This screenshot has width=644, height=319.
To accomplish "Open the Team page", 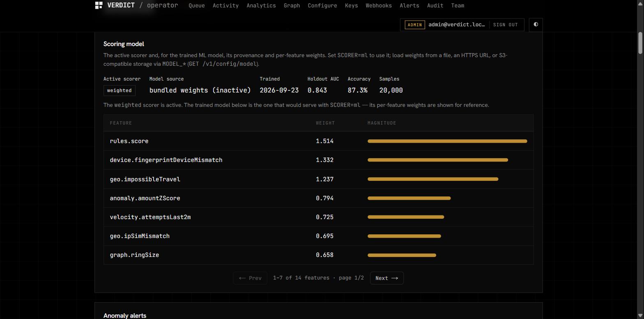I will pos(458,6).
